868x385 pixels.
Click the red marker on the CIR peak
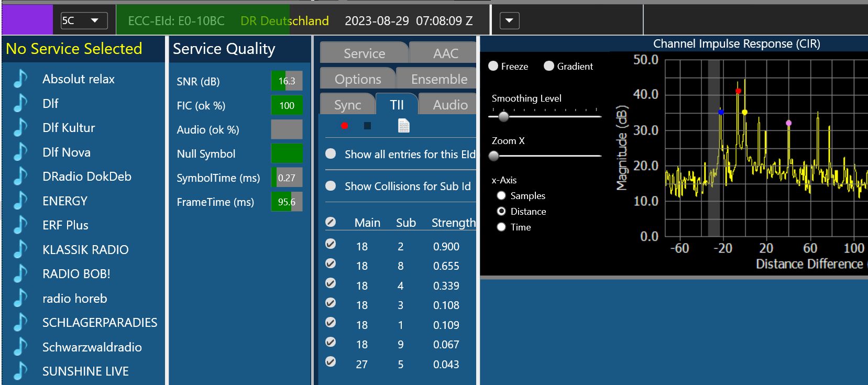(738, 91)
